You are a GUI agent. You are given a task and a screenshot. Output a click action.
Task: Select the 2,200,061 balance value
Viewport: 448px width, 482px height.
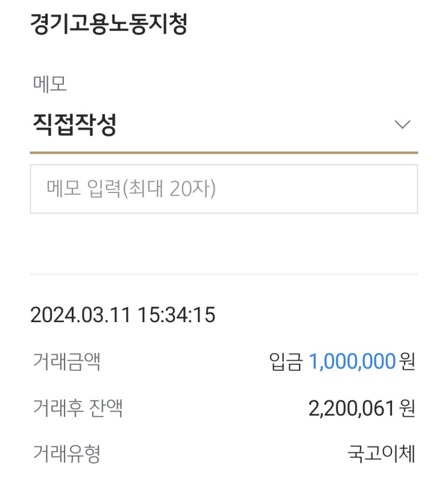click(x=352, y=408)
